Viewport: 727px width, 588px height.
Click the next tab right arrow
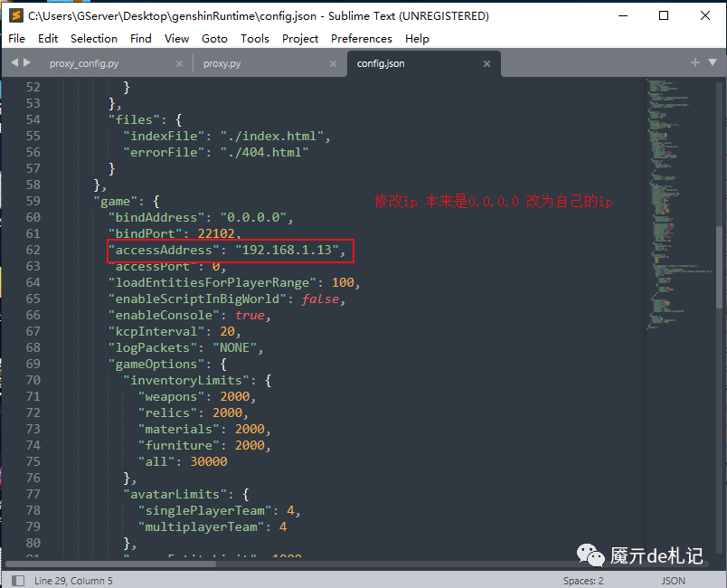click(x=27, y=62)
